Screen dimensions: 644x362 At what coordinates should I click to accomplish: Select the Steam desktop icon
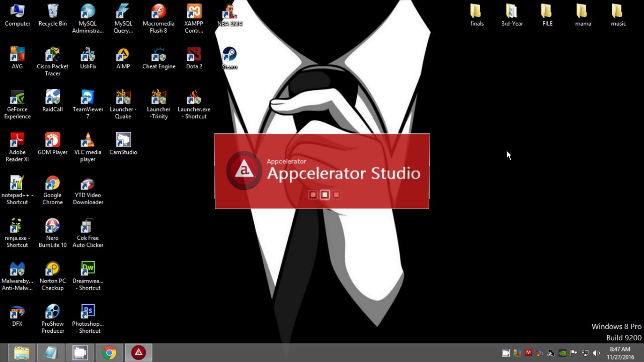(x=229, y=58)
